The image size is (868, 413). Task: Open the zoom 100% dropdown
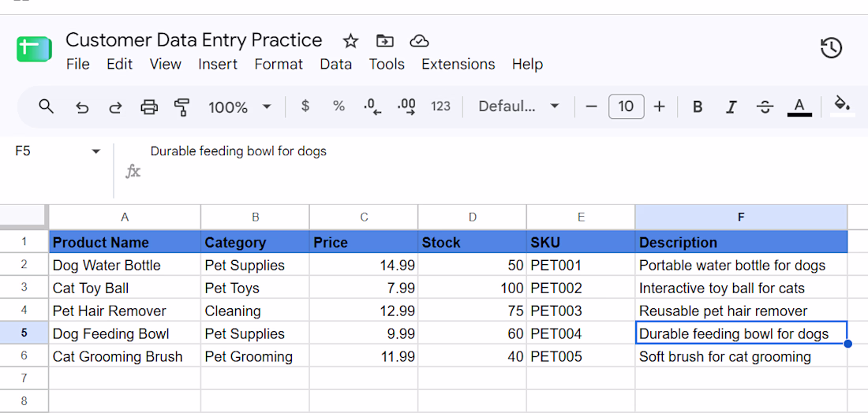pos(240,106)
